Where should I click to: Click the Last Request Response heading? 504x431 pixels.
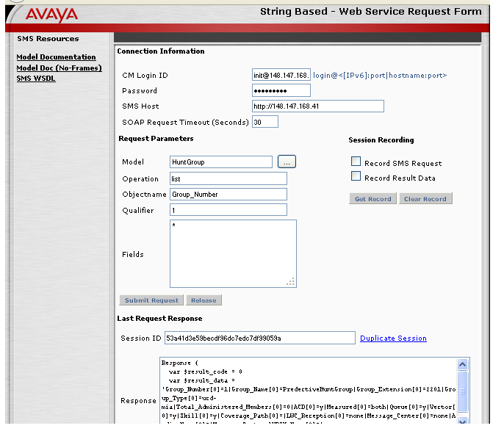point(159,318)
